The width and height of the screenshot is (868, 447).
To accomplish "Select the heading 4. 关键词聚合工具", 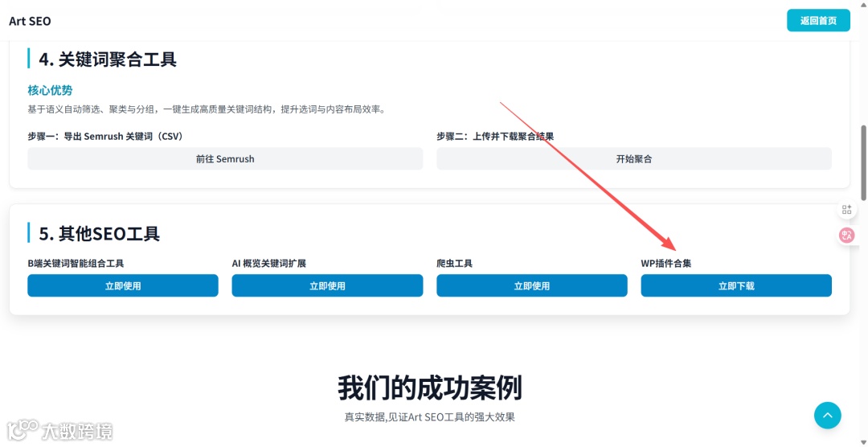I will 108,59.
